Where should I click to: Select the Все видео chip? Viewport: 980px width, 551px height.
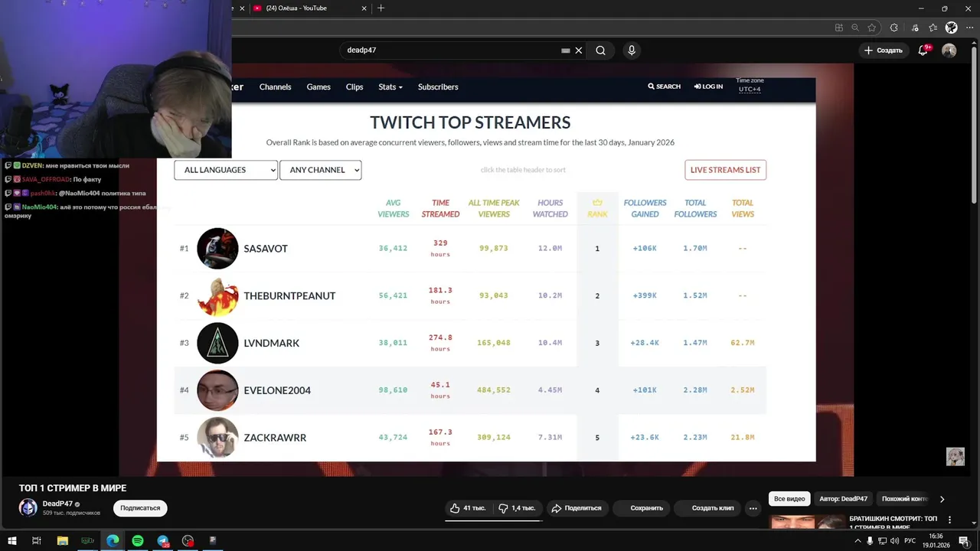tap(789, 499)
